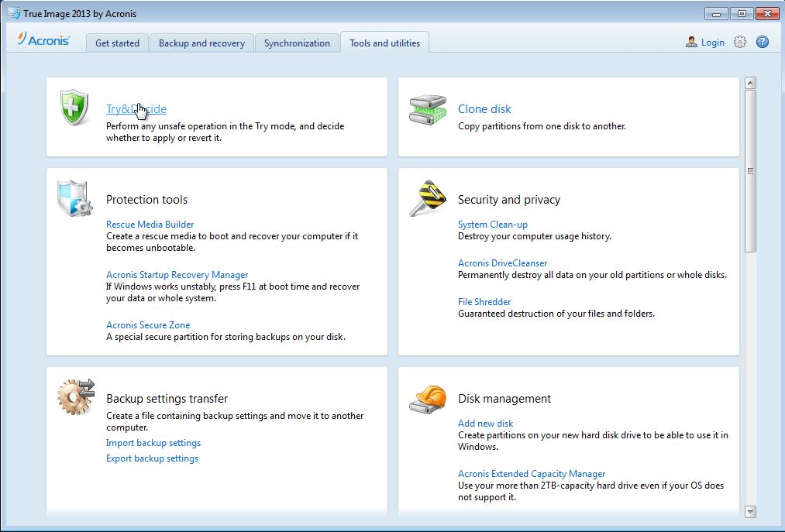This screenshot has width=785, height=532.
Task: Click Import backup settings
Action: [x=153, y=443]
